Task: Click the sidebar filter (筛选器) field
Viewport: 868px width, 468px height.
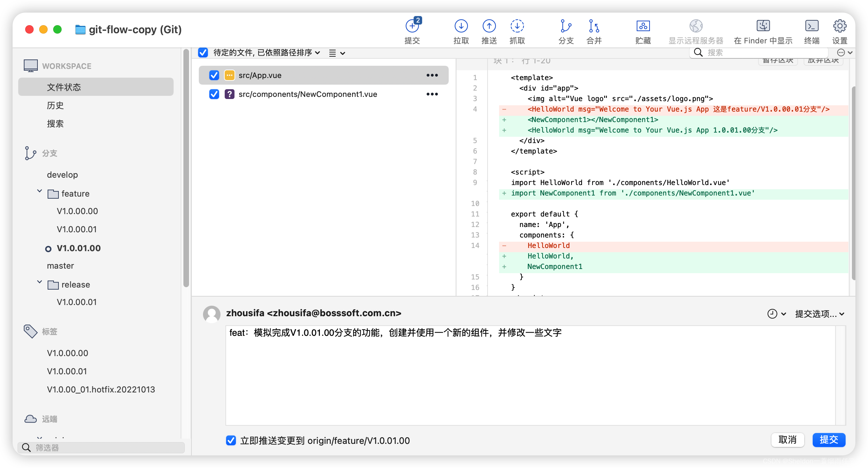Action: click(101, 447)
